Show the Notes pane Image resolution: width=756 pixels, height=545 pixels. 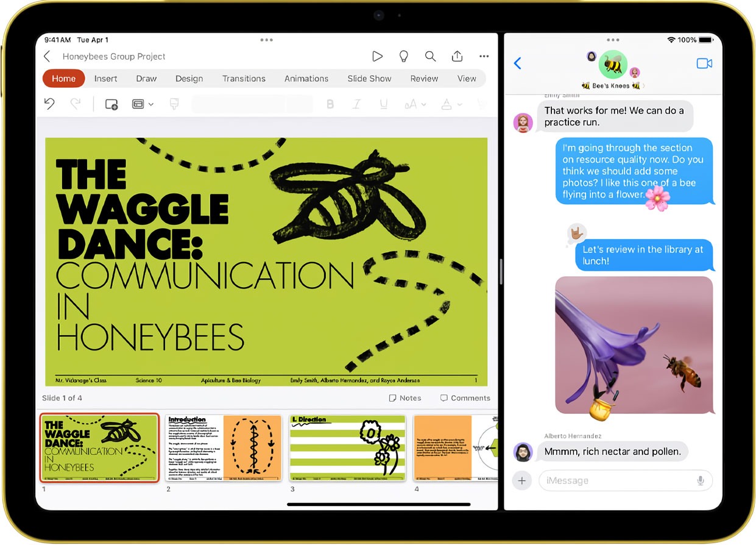coord(405,398)
